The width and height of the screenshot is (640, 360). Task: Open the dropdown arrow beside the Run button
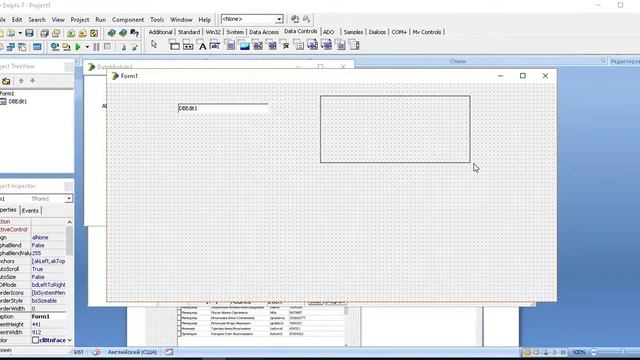click(87, 47)
